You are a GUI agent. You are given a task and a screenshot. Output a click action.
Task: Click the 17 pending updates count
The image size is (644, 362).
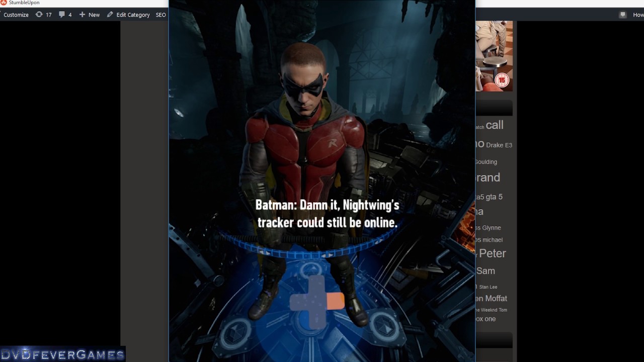[x=49, y=15]
